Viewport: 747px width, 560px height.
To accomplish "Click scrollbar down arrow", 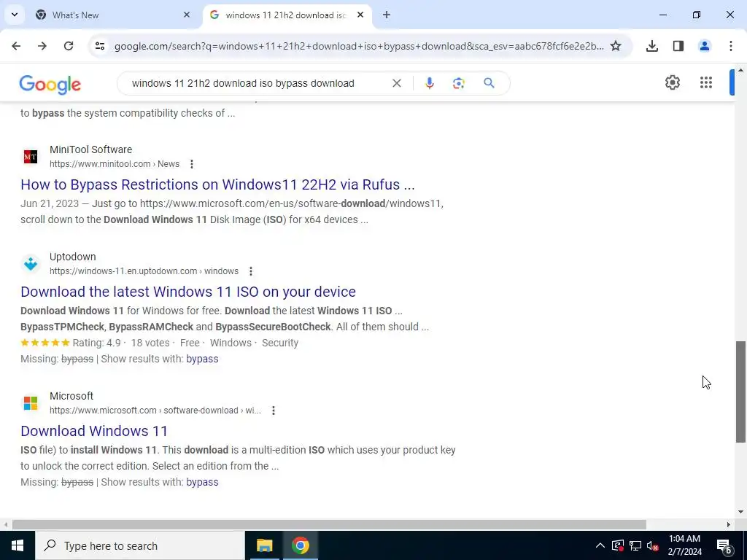I will [740, 512].
